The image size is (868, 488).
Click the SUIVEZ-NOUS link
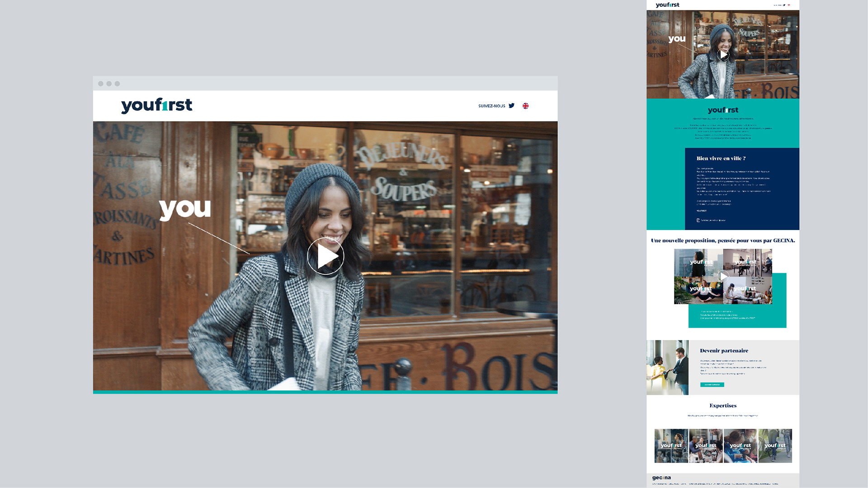pyautogui.click(x=491, y=106)
